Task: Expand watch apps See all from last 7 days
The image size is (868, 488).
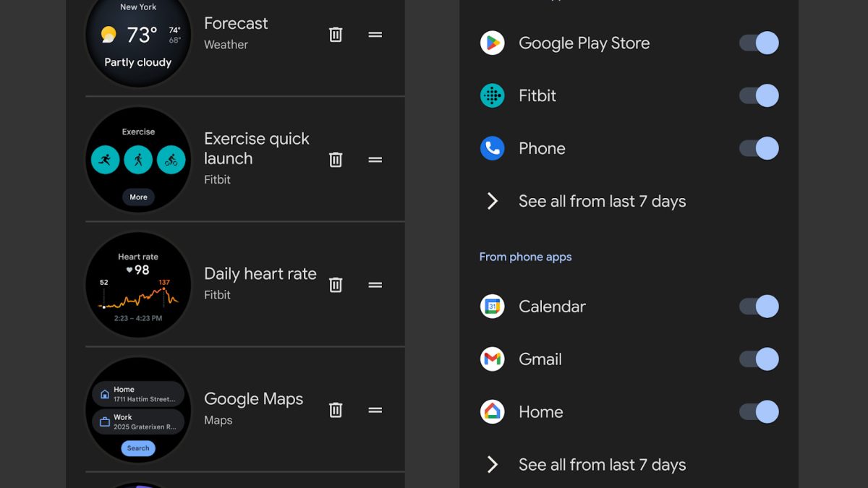Action: 602,201
